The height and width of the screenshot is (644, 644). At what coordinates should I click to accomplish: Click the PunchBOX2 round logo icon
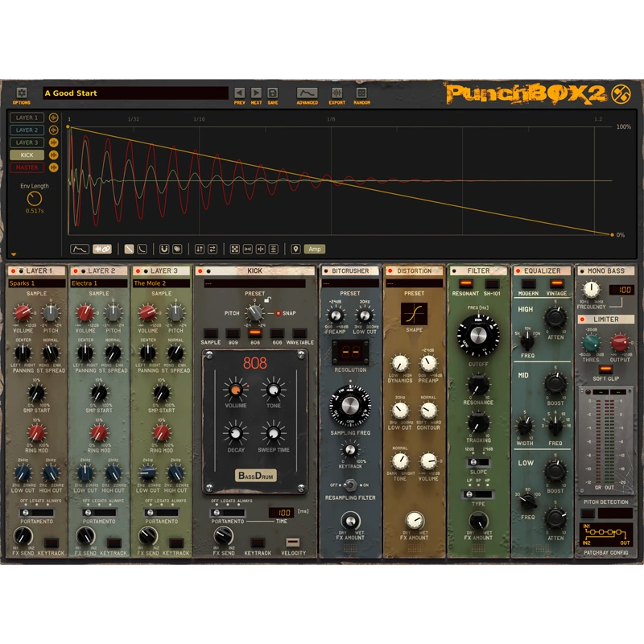[621, 94]
